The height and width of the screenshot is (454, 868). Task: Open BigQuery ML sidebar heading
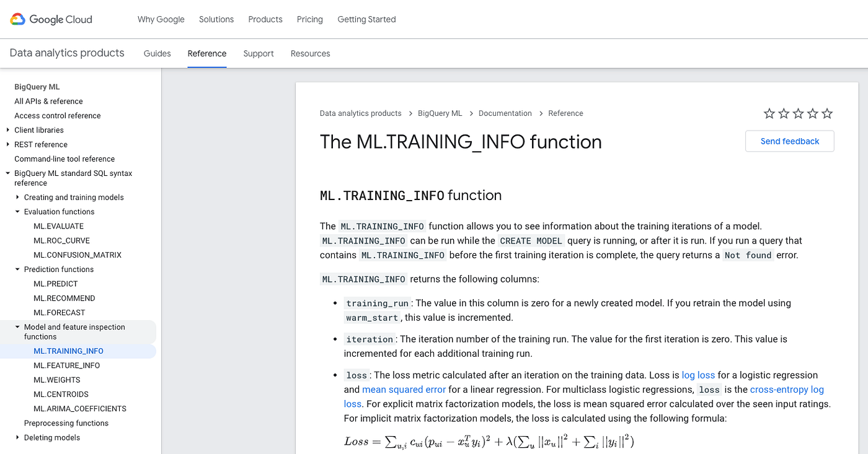tap(37, 87)
